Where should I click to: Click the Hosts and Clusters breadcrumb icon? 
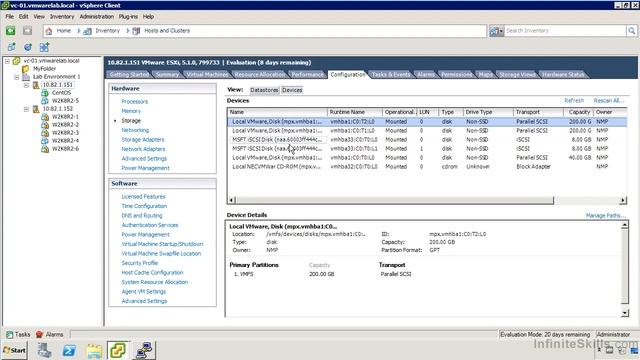[x=136, y=31]
